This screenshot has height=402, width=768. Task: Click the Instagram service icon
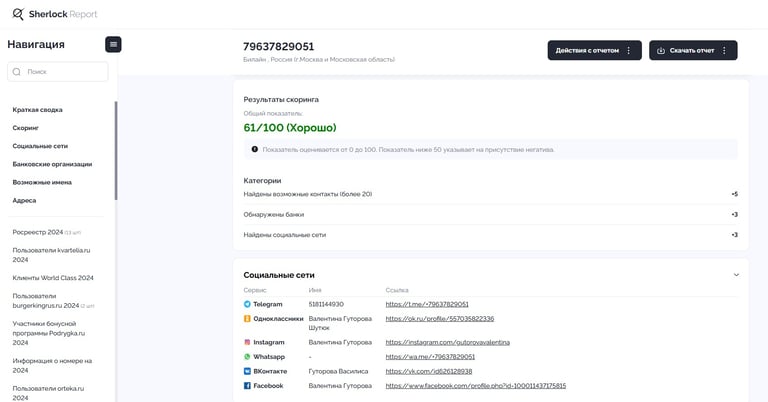coord(247,342)
